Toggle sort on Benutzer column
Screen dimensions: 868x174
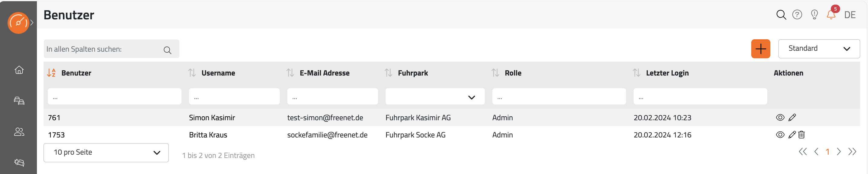click(51, 73)
